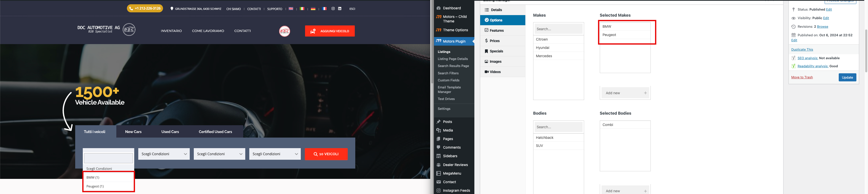Screen dimensions: 868x194
Task: Click the revisions clock icon in Publish box
Action: tap(794, 26)
